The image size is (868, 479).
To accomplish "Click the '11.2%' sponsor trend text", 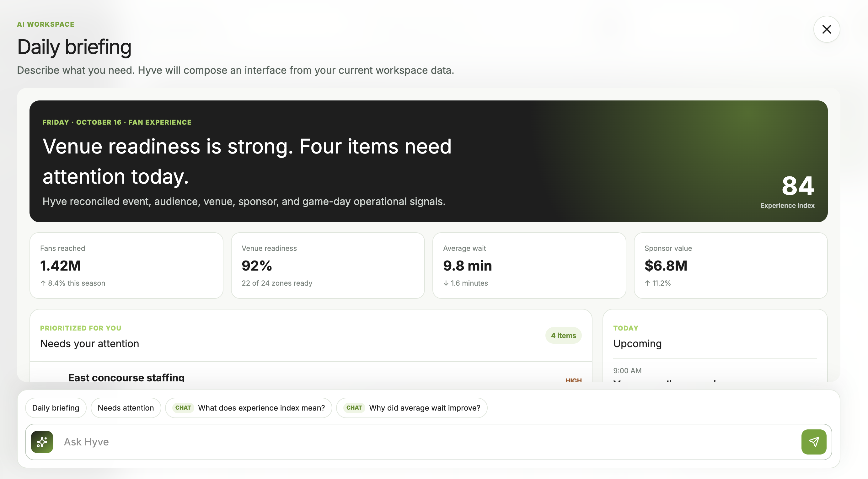I will [x=657, y=283].
